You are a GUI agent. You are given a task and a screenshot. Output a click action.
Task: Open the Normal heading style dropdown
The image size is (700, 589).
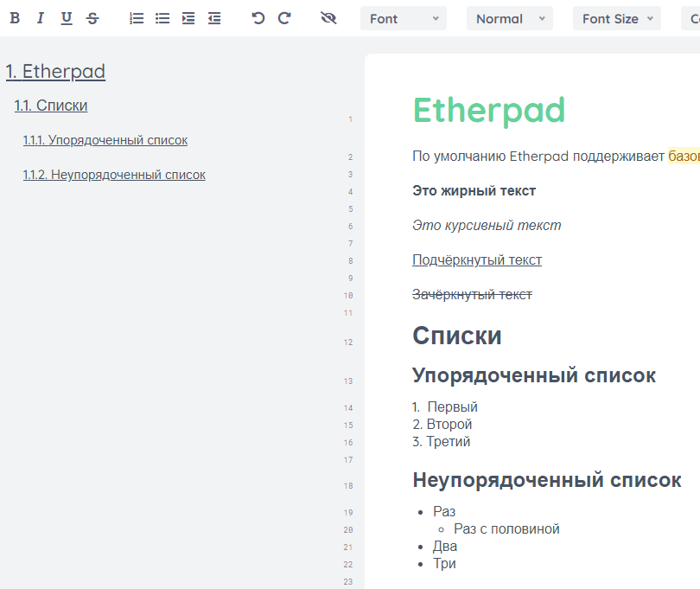click(x=510, y=19)
